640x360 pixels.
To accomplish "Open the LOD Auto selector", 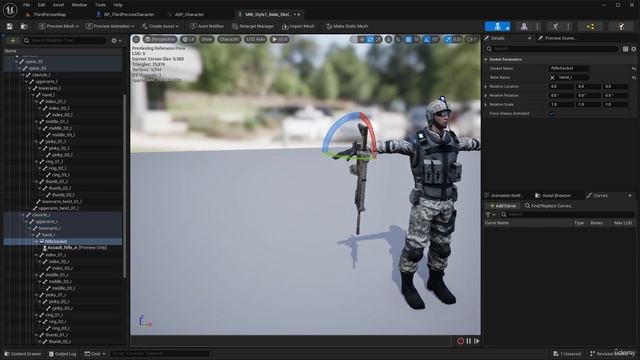I will pyautogui.click(x=256, y=39).
